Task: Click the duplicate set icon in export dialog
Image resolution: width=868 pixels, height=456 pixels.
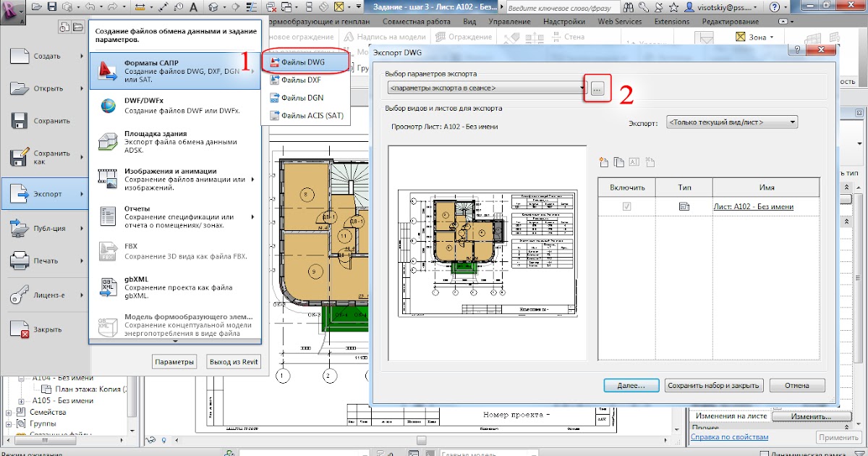Action: (619, 162)
